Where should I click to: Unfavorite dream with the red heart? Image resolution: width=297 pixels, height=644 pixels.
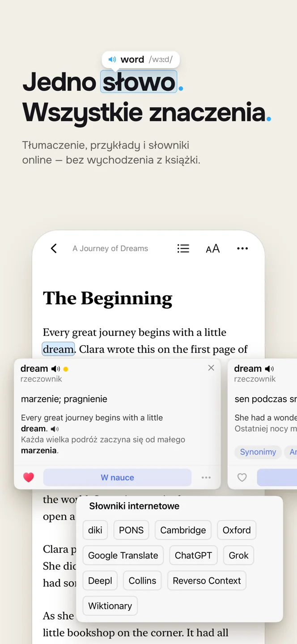[29, 478]
